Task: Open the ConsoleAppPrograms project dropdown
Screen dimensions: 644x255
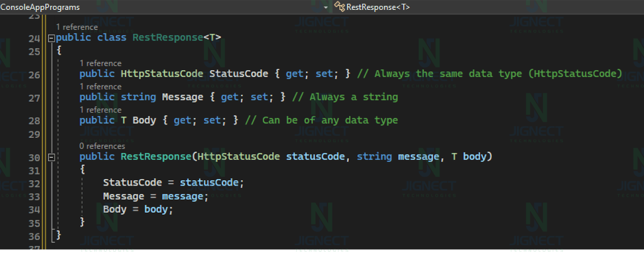Action: click(x=165, y=7)
